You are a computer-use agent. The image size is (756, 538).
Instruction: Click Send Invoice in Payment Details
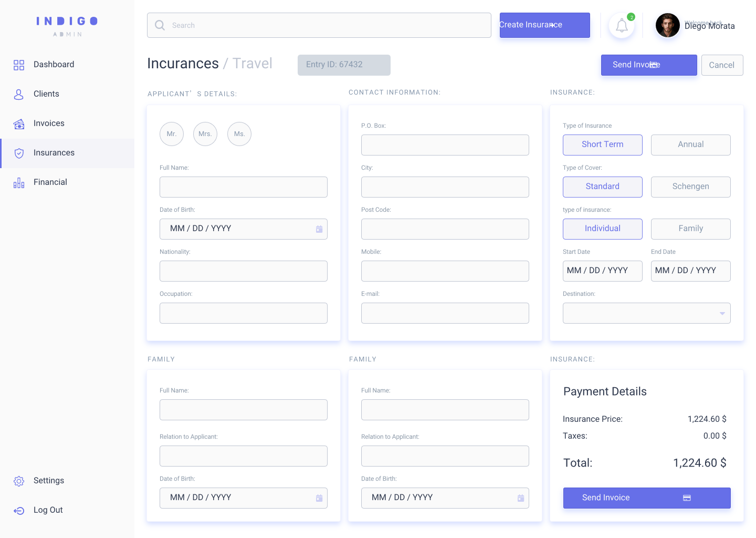(x=647, y=498)
